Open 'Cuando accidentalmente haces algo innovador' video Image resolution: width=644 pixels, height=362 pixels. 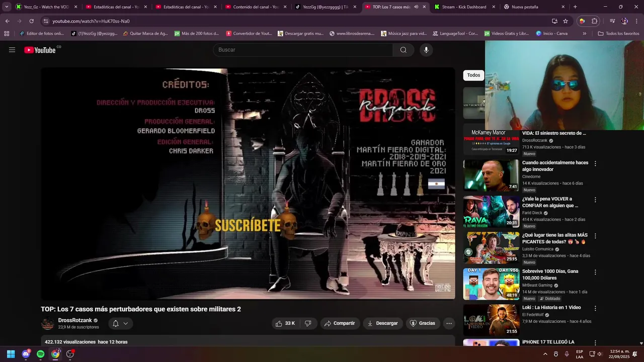(x=555, y=166)
